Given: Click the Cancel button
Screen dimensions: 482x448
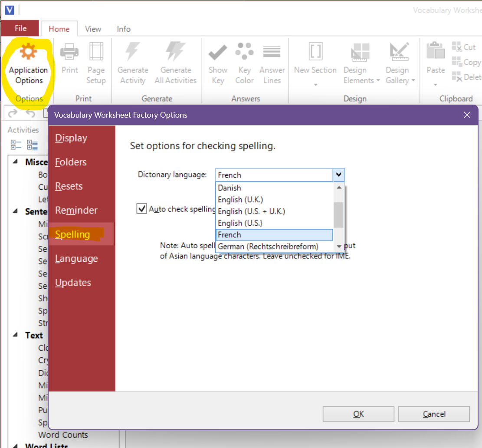Looking at the screenshot, I should (434, 414).
